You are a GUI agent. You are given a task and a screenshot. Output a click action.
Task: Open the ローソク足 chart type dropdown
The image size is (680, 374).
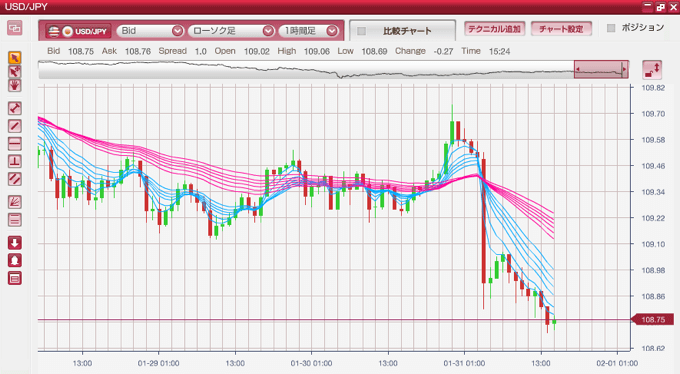231,31
